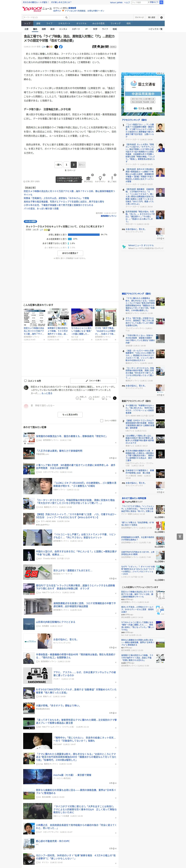
Task: Click あなたの意見は？ poll button
Action: (x=70, y=253)
